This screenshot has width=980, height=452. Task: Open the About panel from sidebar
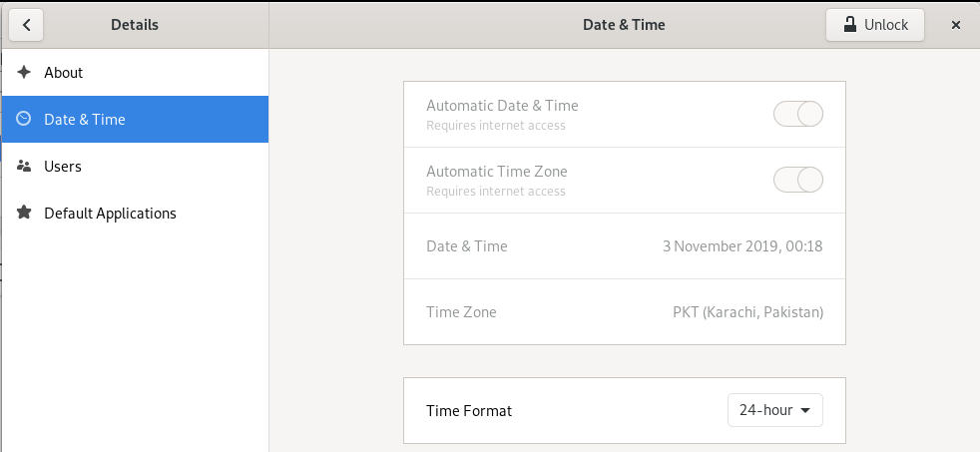coord(64,73)
